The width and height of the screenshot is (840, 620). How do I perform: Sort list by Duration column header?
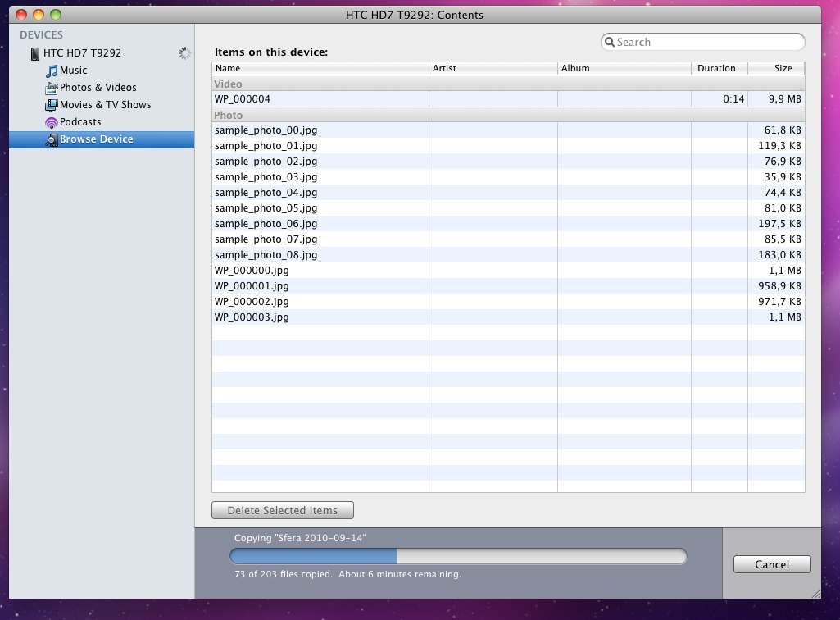pos(720,68)
